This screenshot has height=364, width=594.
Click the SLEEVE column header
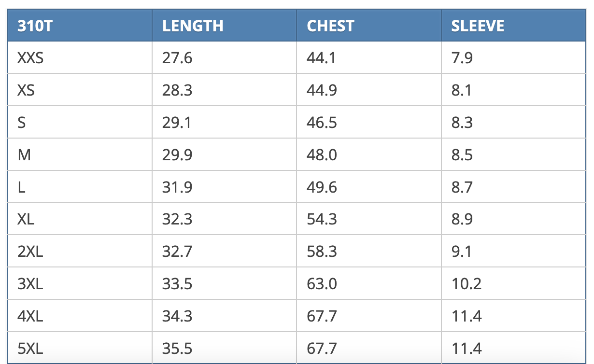478,26
